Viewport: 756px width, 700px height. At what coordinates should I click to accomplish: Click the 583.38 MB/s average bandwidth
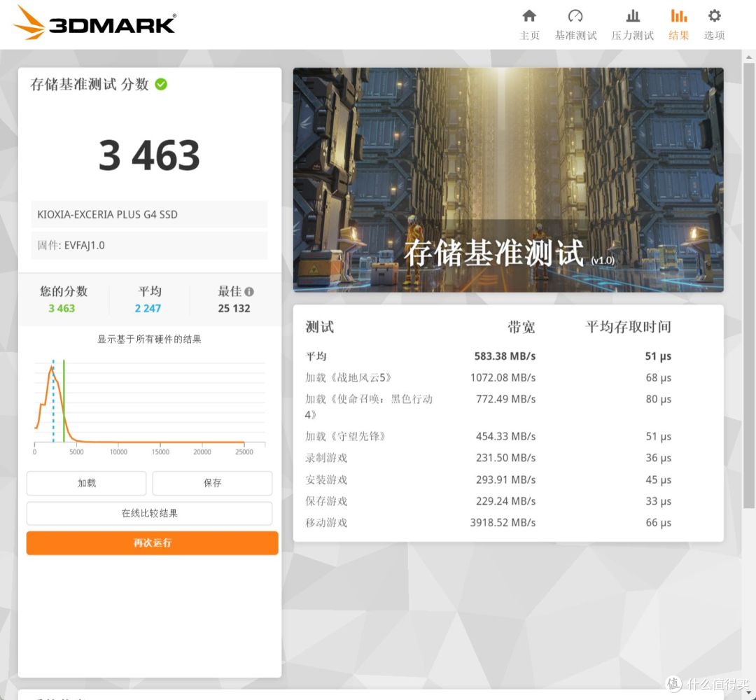[x=505, y=356]
